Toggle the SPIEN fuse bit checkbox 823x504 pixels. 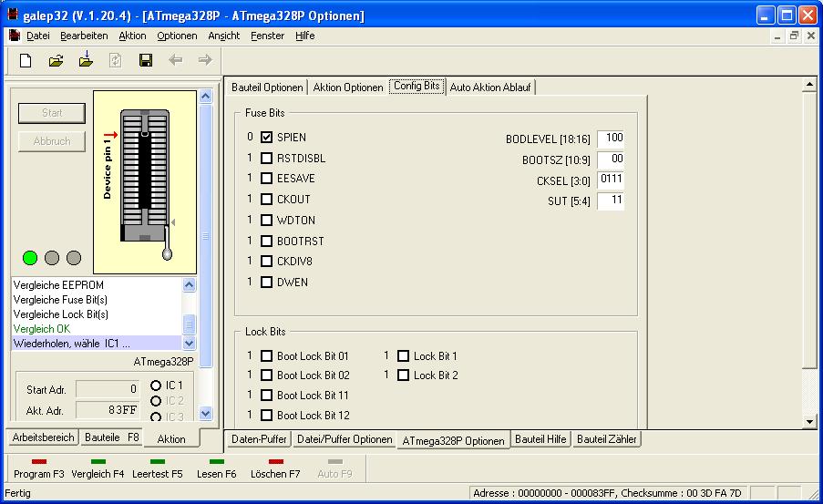coord(267,138)
